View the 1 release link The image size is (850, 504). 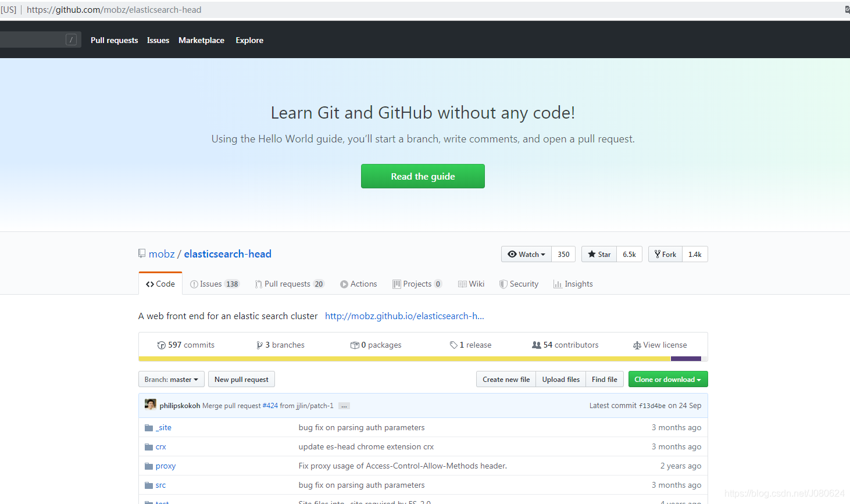pyautogui.click(x=470, y=345)
